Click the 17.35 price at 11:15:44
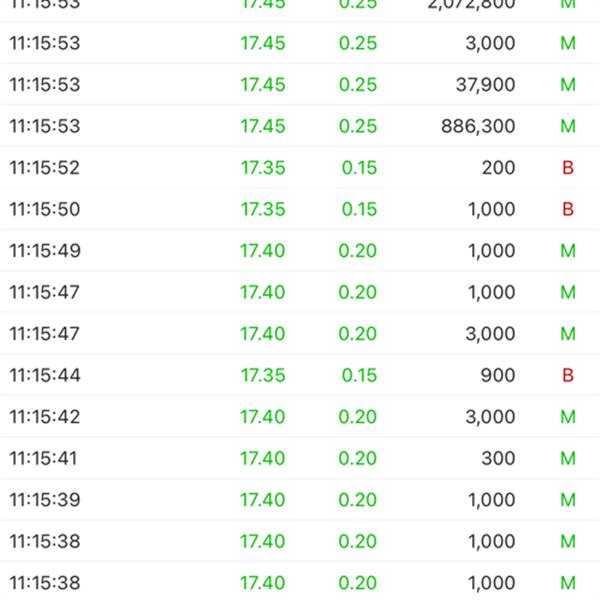The image size is (600, 600). [262, 376]
